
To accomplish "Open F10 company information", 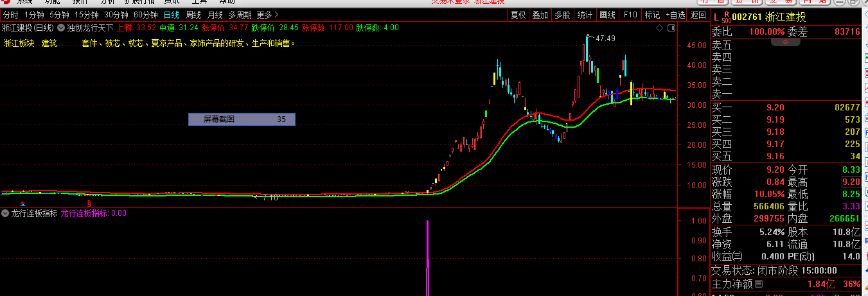I will (630, 15).
